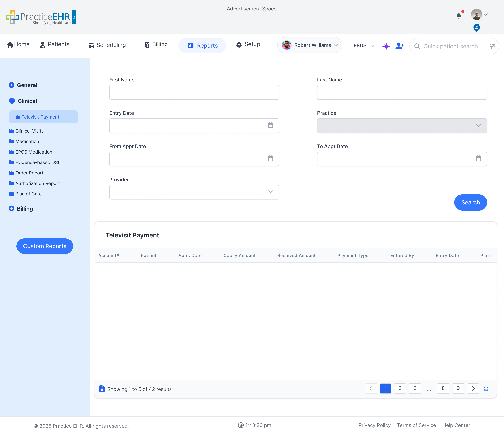Collapse the Clinical reports section
Screen dimensions: 504x435
12,101
